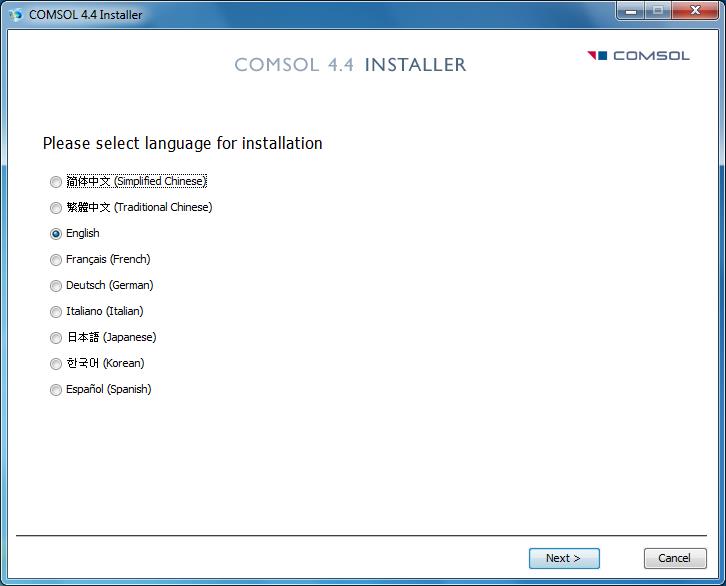
Task: Click the 'Please select language for installation' heading
Action: (182, 143)
